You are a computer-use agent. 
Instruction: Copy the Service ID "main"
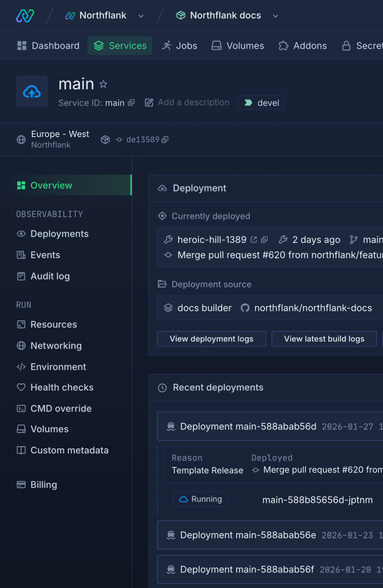click(131, 103)
